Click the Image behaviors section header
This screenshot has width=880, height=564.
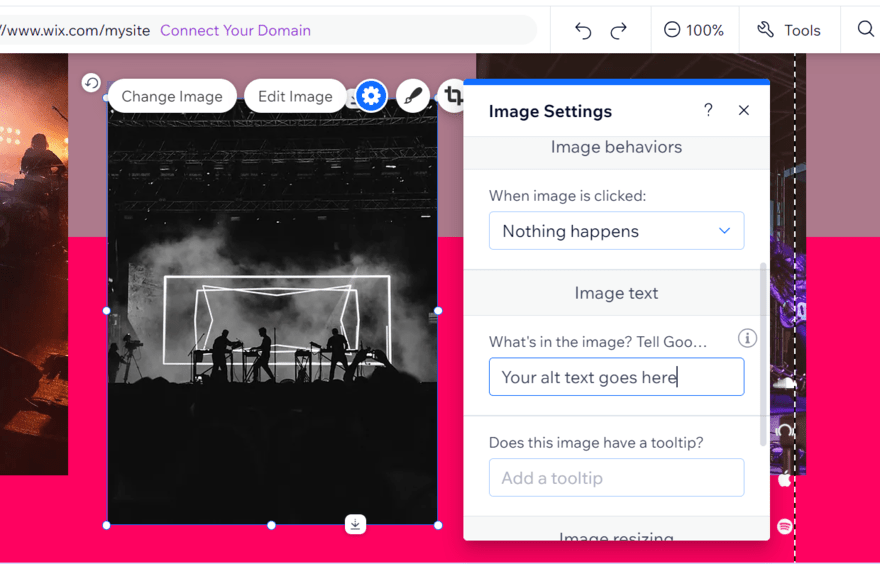[x=616, y=147]
